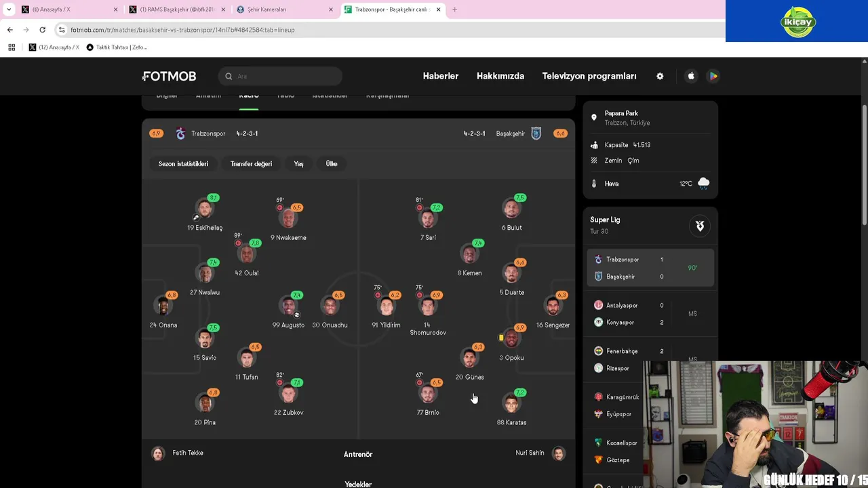
Task: Click 15 Savic player name
Action: (204, 358)
